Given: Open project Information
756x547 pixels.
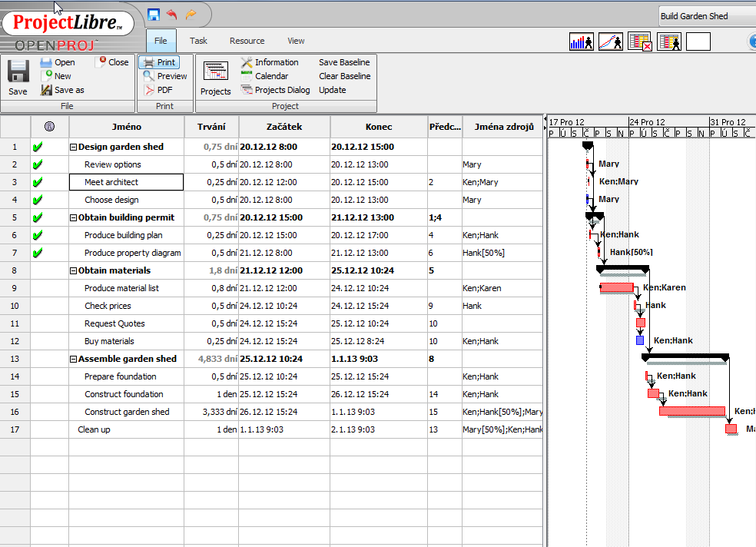Looking at the screenshot, I should pyautogui.click(x=270, y=62).
